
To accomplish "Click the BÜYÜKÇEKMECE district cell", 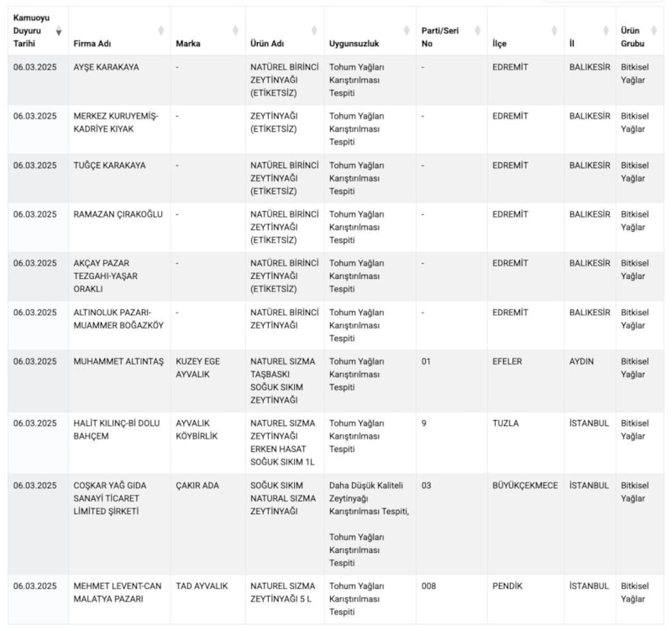I will coord(524,486).
